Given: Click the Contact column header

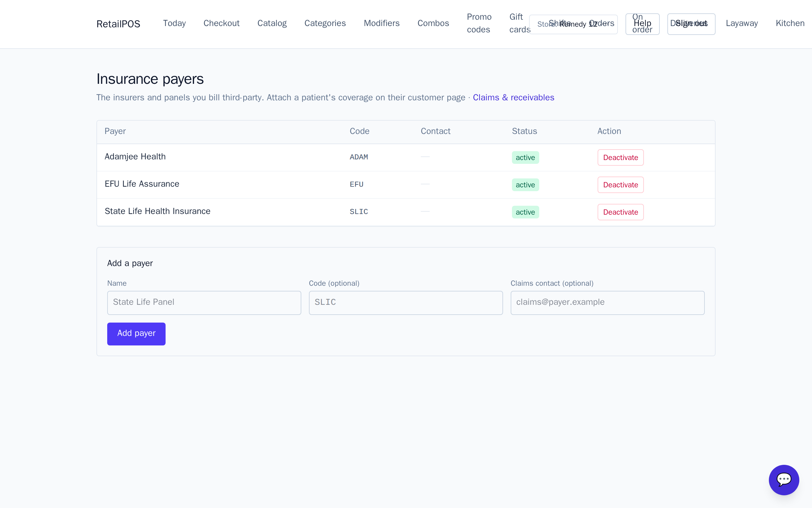Looking at the screenshot, I should click(x=435, y=131).
